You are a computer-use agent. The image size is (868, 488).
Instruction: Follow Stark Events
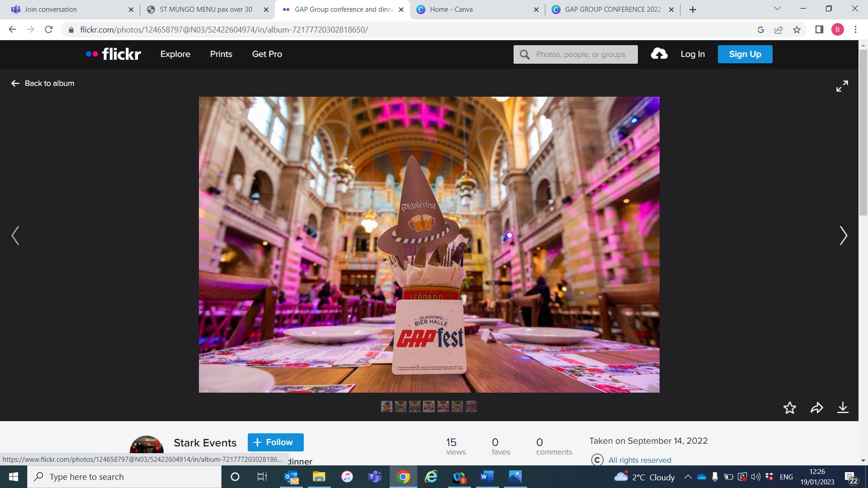point(275,442)
